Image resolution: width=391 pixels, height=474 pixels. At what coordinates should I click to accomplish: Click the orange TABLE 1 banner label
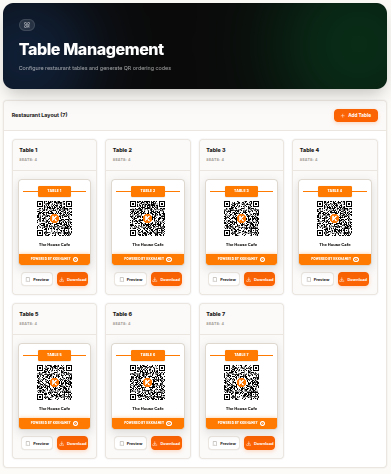(x=54, y=191)
